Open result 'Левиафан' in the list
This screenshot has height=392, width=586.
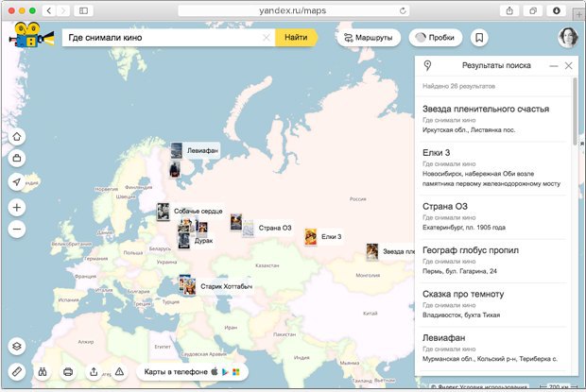click(493, 348)
